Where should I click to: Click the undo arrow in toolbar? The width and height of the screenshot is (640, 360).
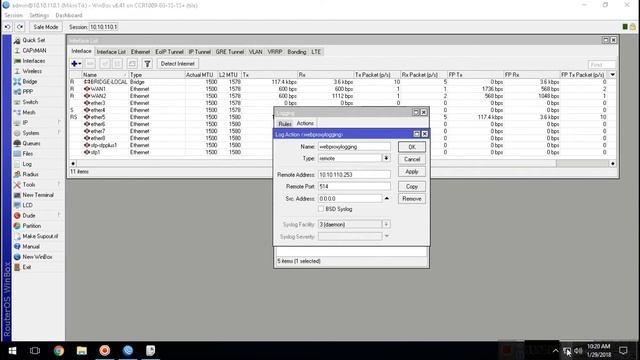point(7,27)
